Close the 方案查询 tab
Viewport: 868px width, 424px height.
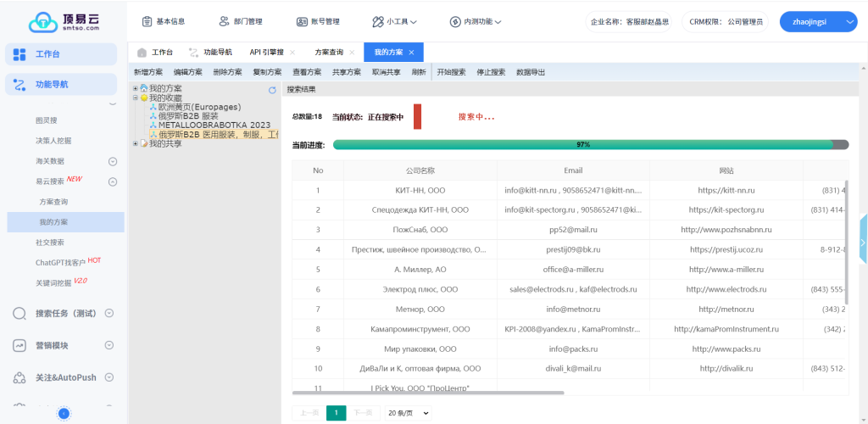click(x=352, y=53)
